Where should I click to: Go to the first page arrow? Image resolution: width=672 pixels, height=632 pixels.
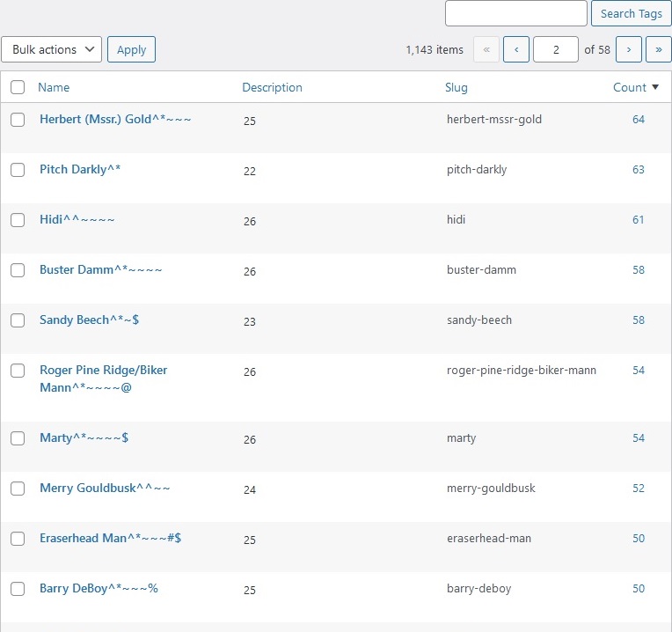coord(486,49)
